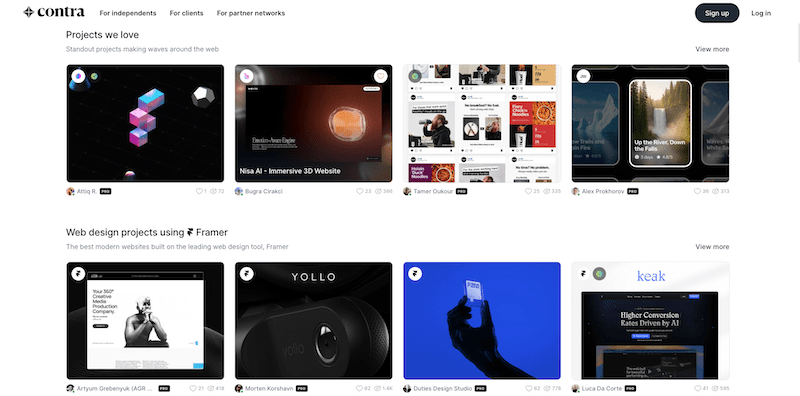
Task: View more Framer web design projects
Action: click(712, 246)
